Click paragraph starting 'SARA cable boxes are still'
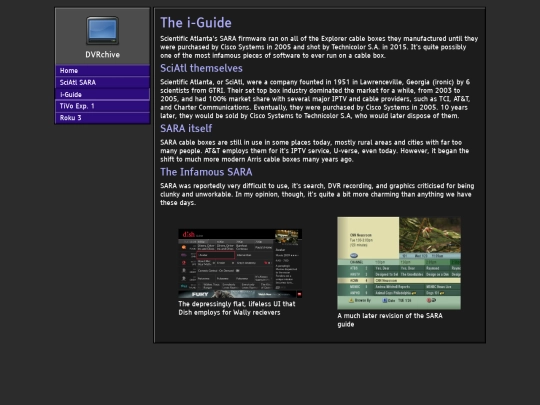 click(x=314, y=151)
